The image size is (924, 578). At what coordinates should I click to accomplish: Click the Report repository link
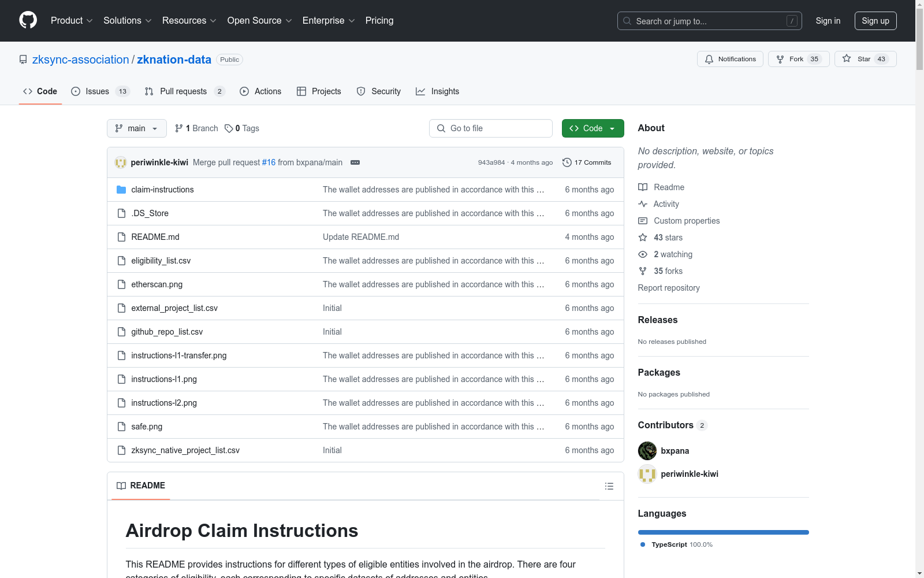pyautogui.click(x=669, y=288)
